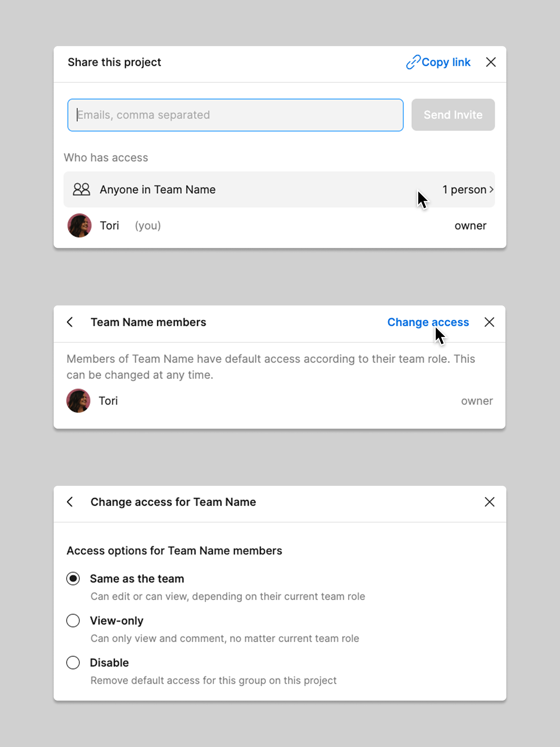Select the Disable radio option
This screenshot has height=747, width=560.
point(73,663)
